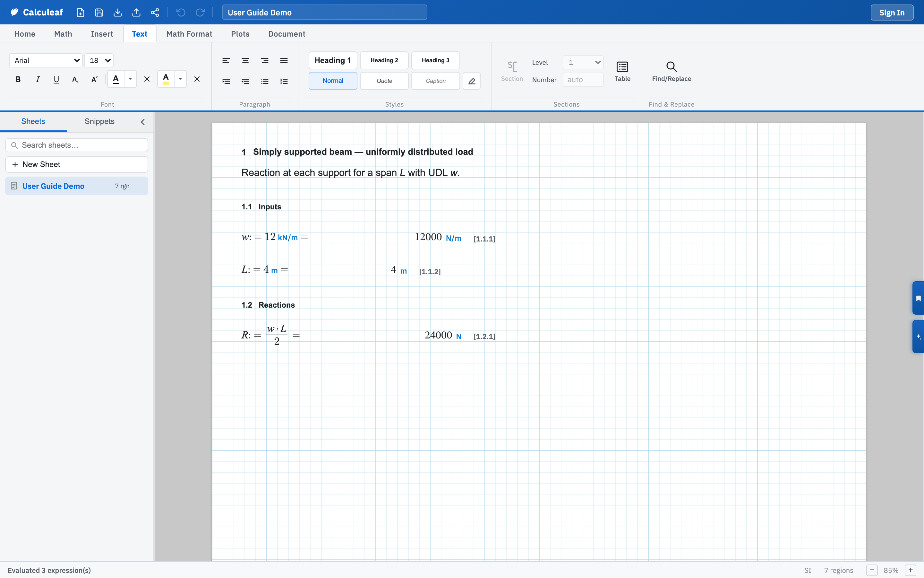
Task: Open the sparkle assistant side tab
Action: point(918,337)
